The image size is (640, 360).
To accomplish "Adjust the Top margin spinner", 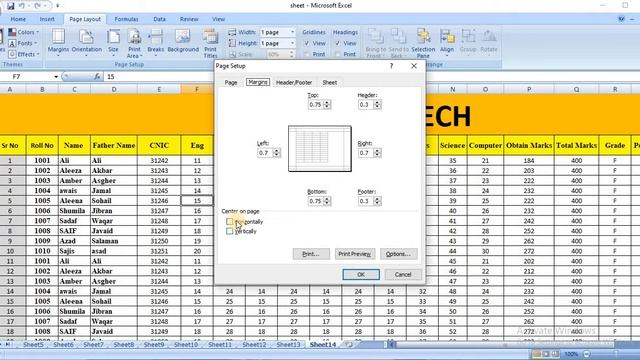I will (x=327, y=104).
